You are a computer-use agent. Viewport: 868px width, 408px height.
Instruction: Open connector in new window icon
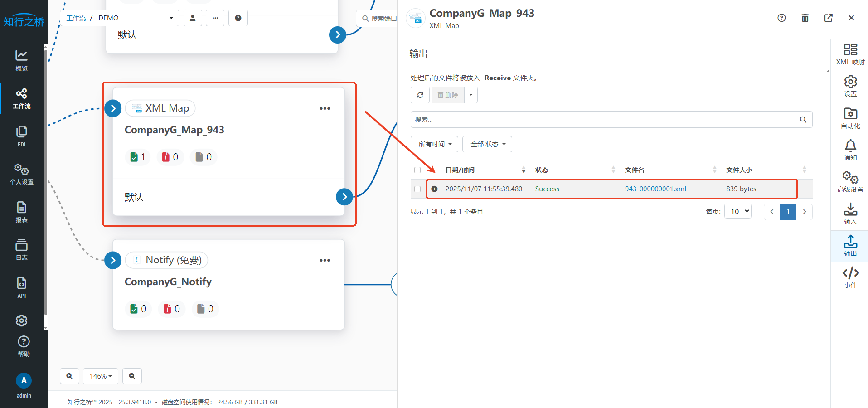point(828,18)
